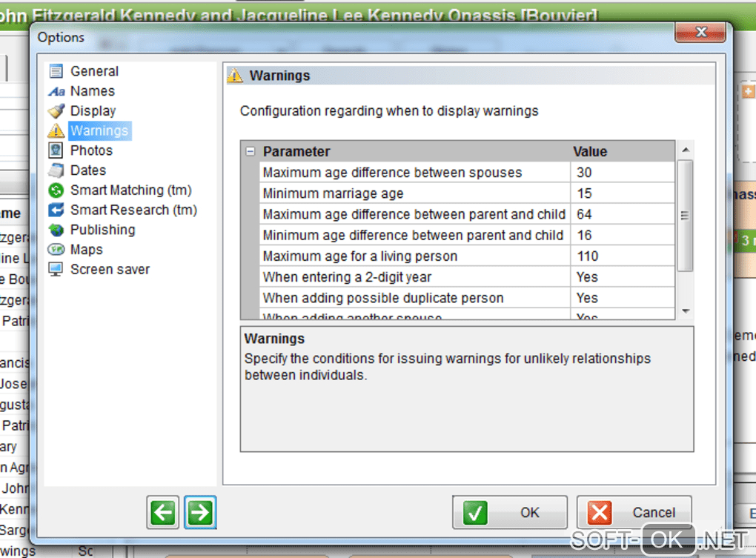This screenshot has height=558, width=756.
Task: Edit value 110 for maximum living age
Action: (623, 256)
